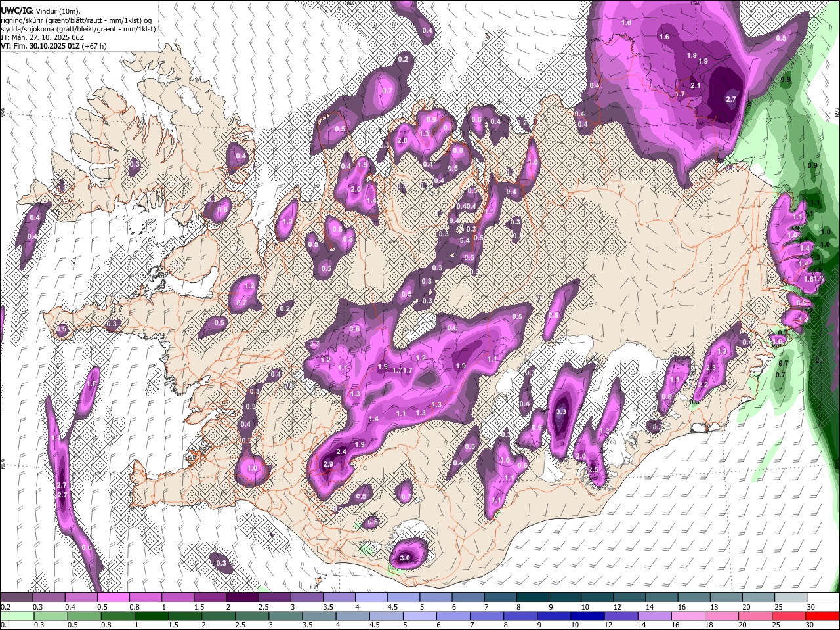Click the '2.2' snowfall value in the southeast
The image size is (840, 630).
coord(703,385)
